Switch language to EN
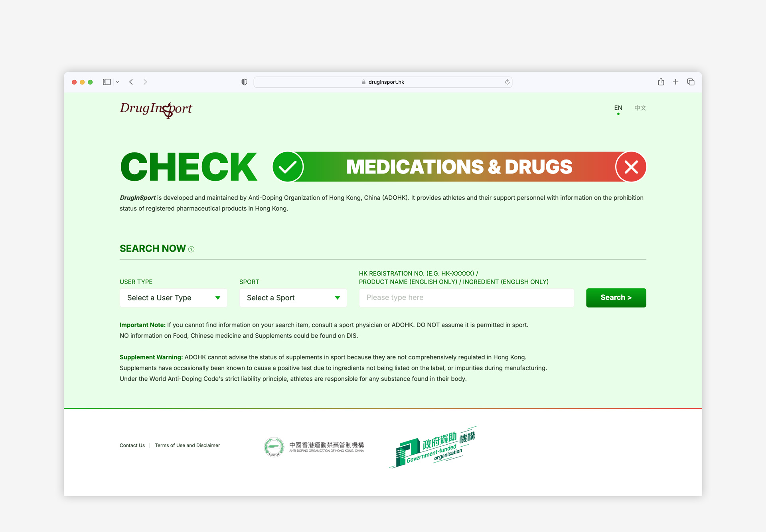Viewport: 766px width, 532px height. coord(618,108)
